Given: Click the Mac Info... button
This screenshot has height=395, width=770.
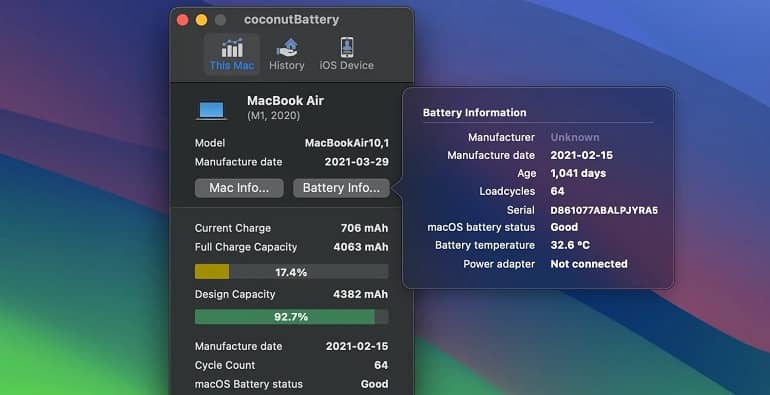Looking at the screenshot, I should click(239, 188).
